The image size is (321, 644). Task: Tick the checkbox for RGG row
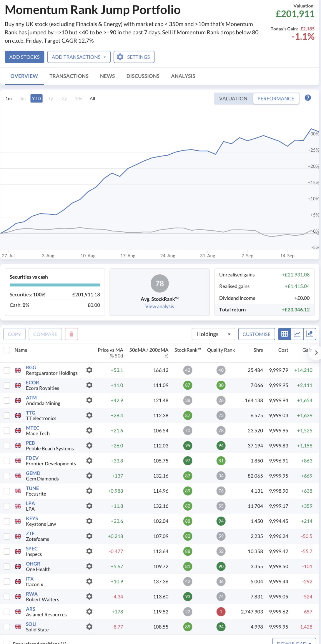pyautogui.click(x=7, y=370)
